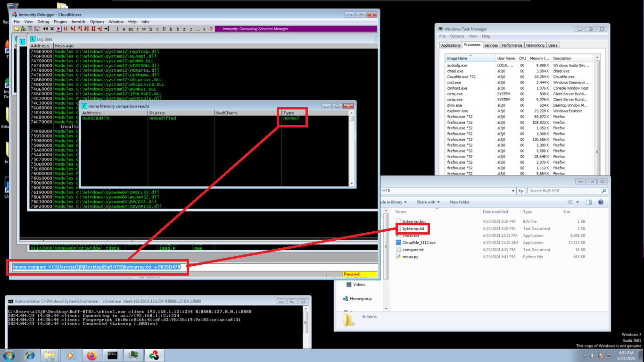Open the address bar history dropdown in Explorer
Viewport: 644px width, 362px height.
[513, 191]
